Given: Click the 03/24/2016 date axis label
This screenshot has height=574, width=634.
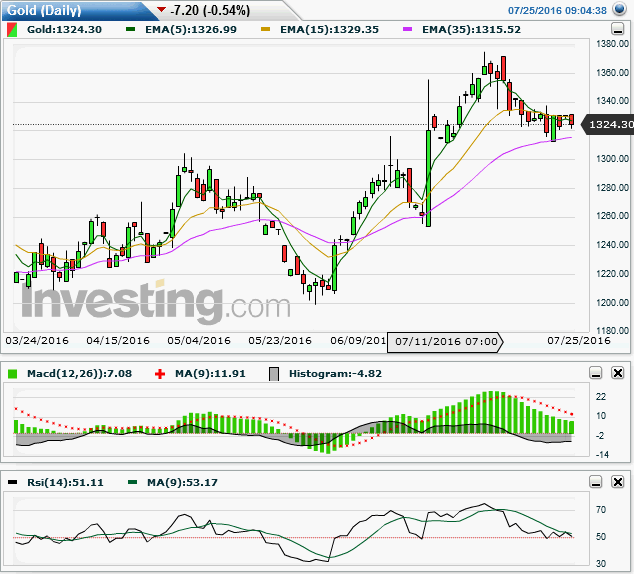Looking at the screenshot, I should coord(37,340).
